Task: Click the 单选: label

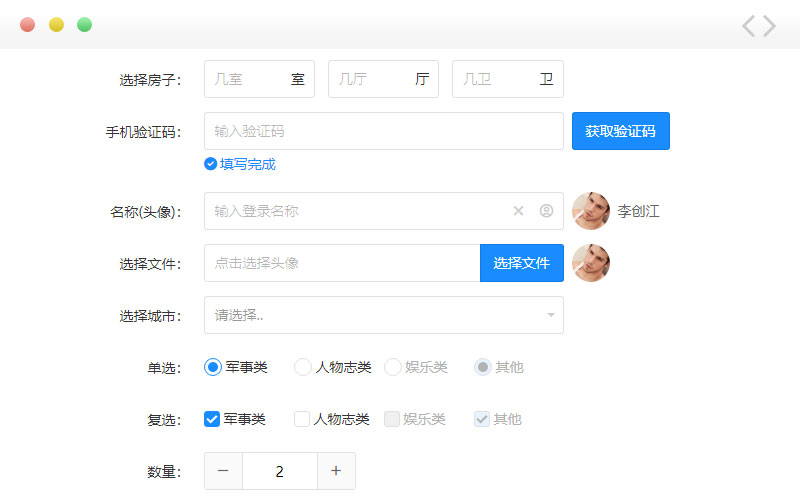Action: point(164,368)
